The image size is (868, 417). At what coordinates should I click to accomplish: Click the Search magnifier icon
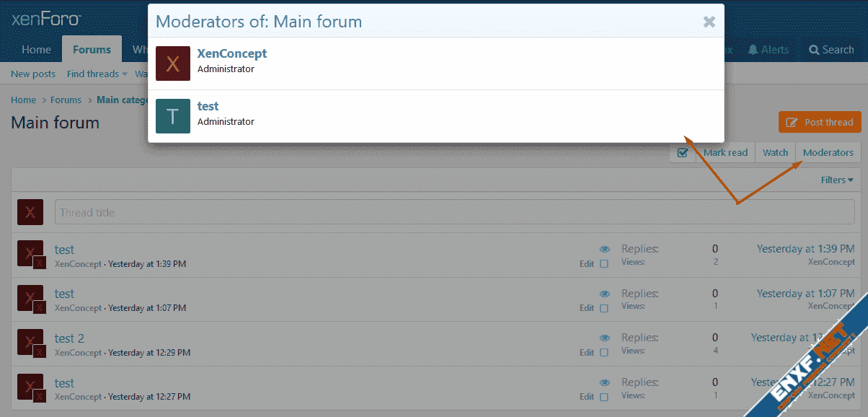tap(815, 50)
